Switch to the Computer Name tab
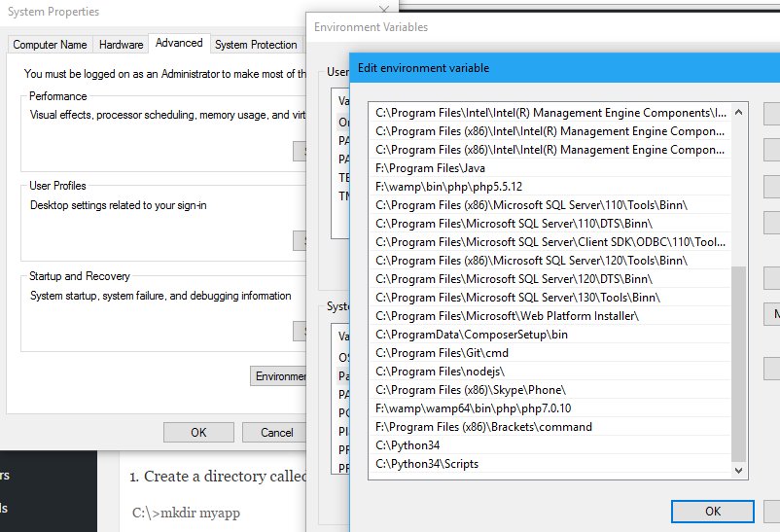 (50, 45)
